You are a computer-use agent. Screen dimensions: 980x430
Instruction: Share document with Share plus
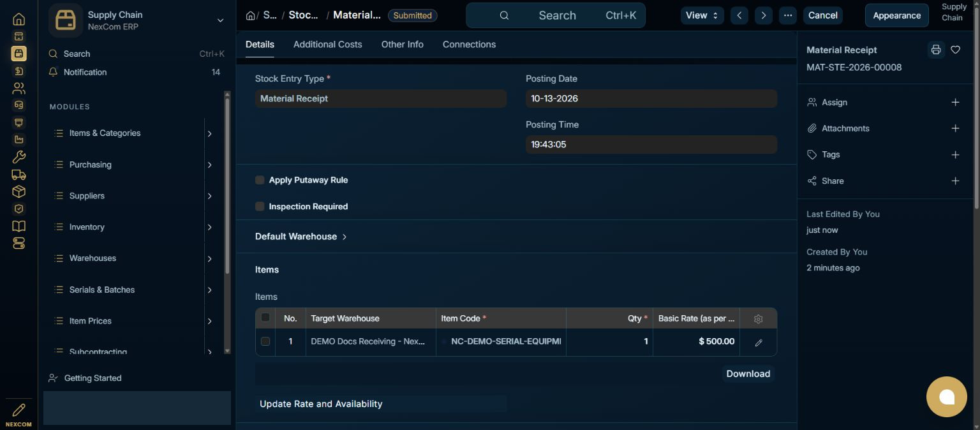[955, 181]
